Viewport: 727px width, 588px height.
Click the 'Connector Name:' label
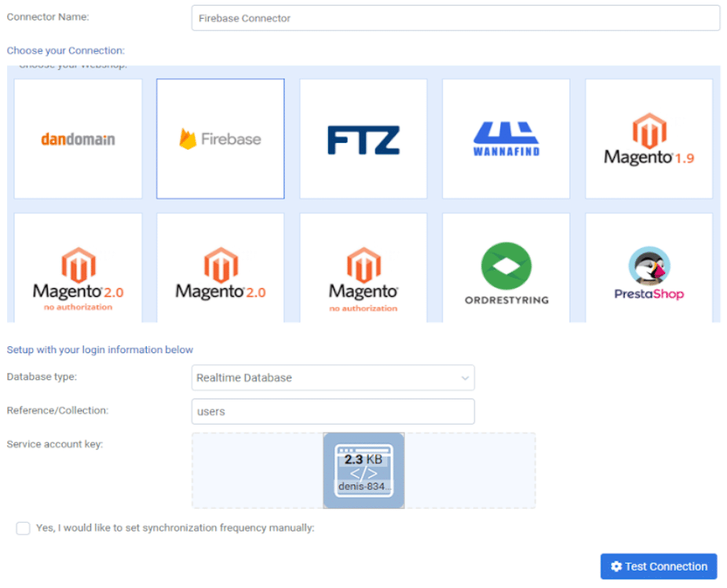tap(48, 16)
